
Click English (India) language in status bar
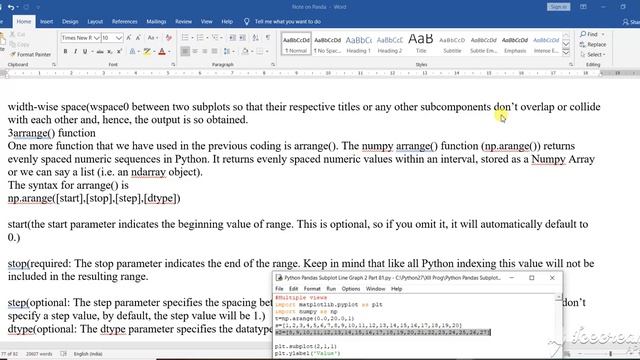tap(88, 354)
